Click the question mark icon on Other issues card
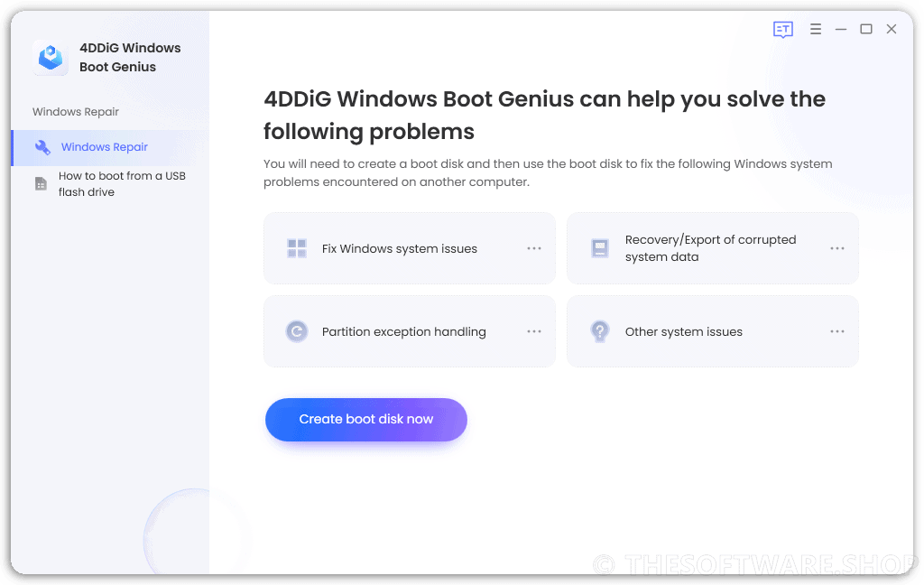Screen dimensions: 924x585 coord(600,331)
